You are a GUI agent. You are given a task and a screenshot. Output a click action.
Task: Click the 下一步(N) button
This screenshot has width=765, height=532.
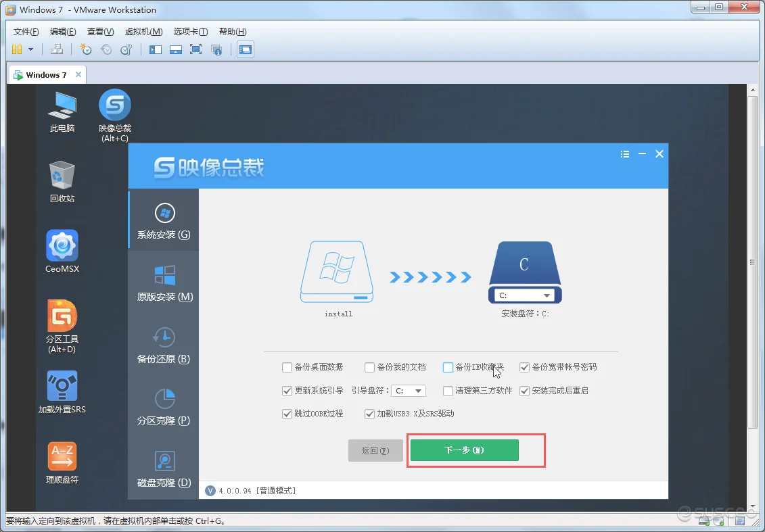pos(465,450)
